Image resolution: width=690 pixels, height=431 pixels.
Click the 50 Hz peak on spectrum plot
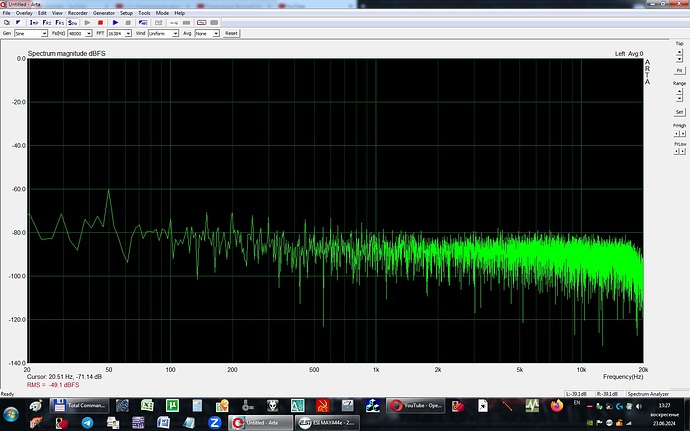point(109,191)
